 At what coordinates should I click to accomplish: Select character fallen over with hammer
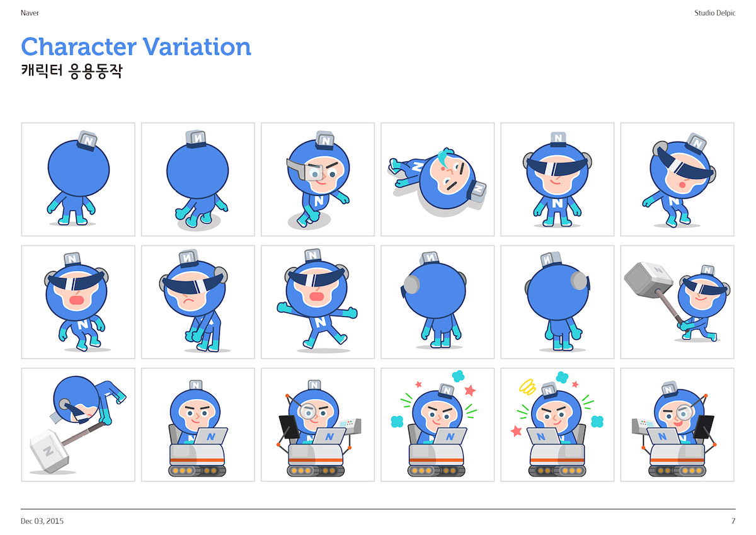(78, 425)
